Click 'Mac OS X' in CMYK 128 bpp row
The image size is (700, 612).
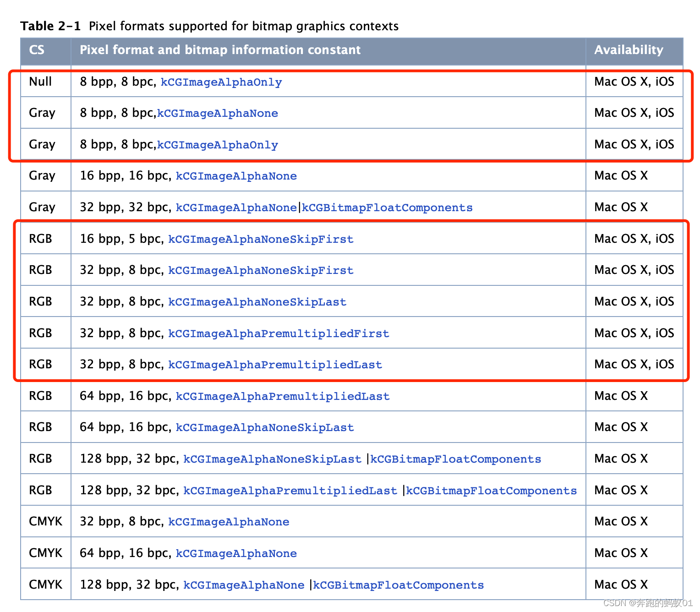click(621, 585)
